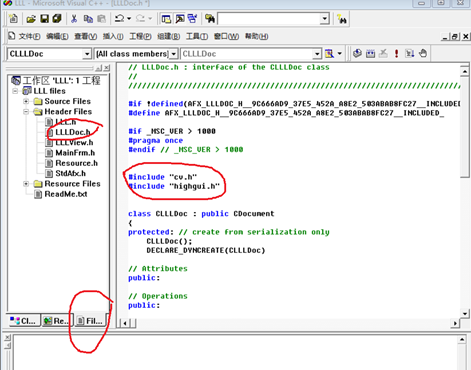Open the Find combo box dropdown arrow
The image size is (471, 370).
click(325, 19)
